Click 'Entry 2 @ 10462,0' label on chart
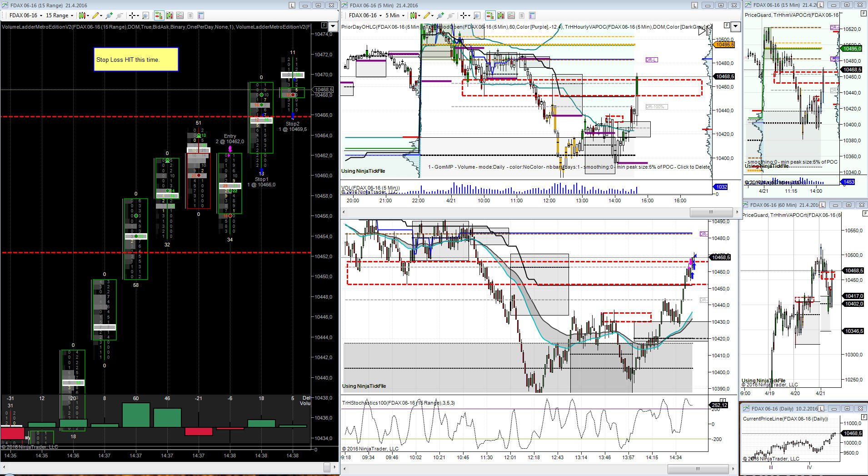Image resolution: width=868 pixels, height=476 pixels. pos(230,139)
